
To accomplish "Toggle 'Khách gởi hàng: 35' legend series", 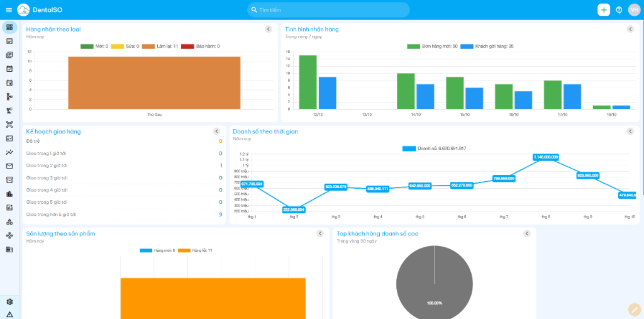I will coord(487,47).
